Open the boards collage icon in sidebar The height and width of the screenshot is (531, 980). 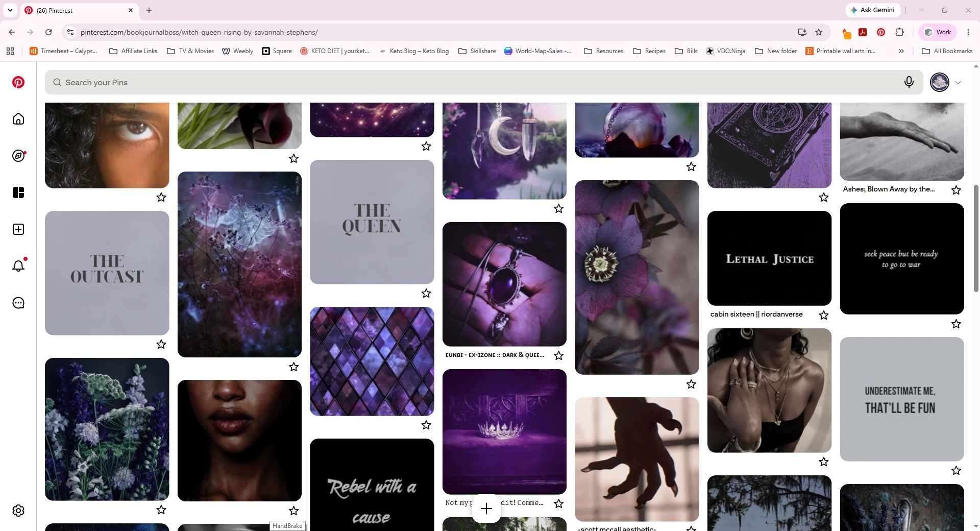click(18, 192)
